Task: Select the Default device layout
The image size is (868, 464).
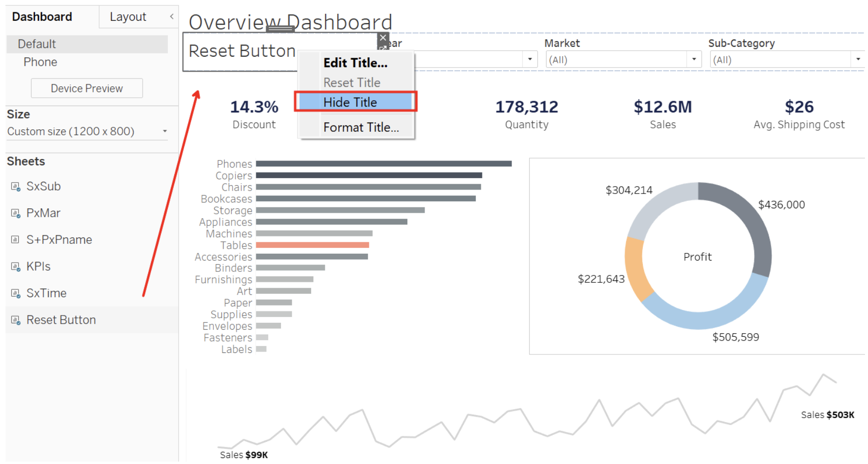Action: [37, 44]
